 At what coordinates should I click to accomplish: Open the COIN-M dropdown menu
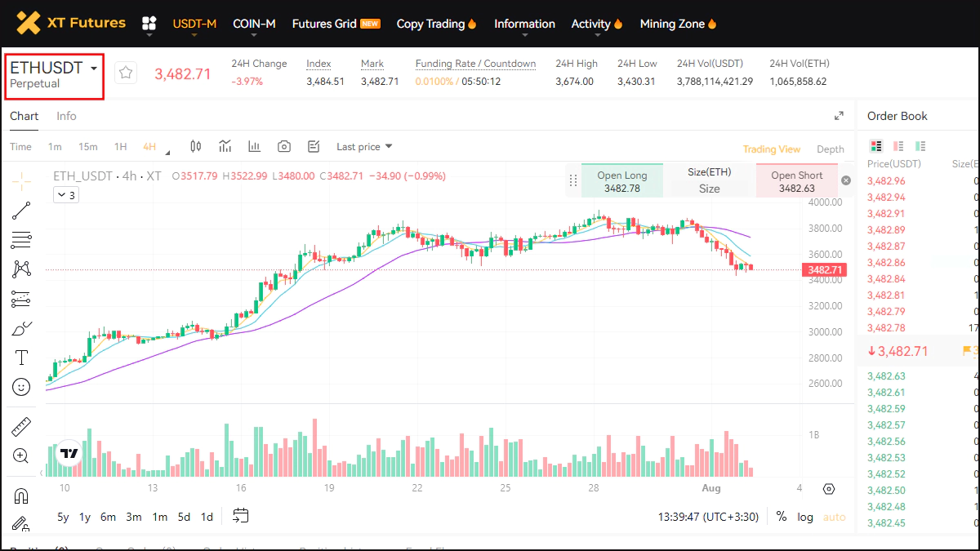tap(254, 24)
